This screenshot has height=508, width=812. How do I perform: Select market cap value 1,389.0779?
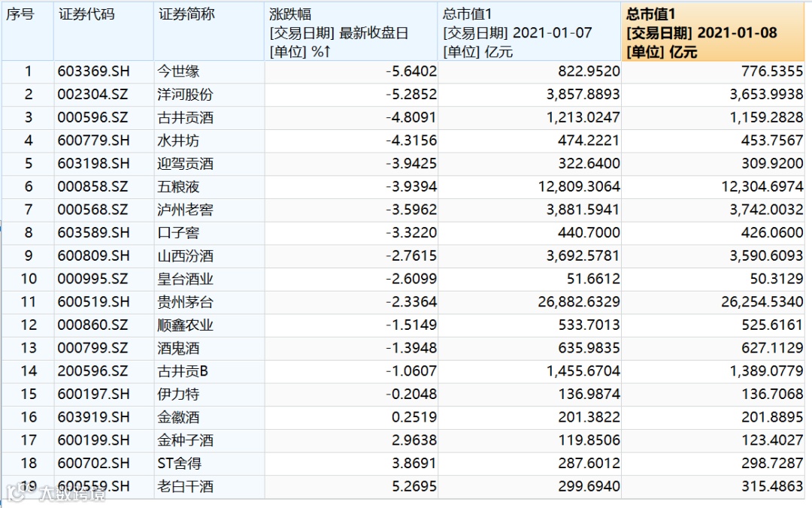click(766, 370)
